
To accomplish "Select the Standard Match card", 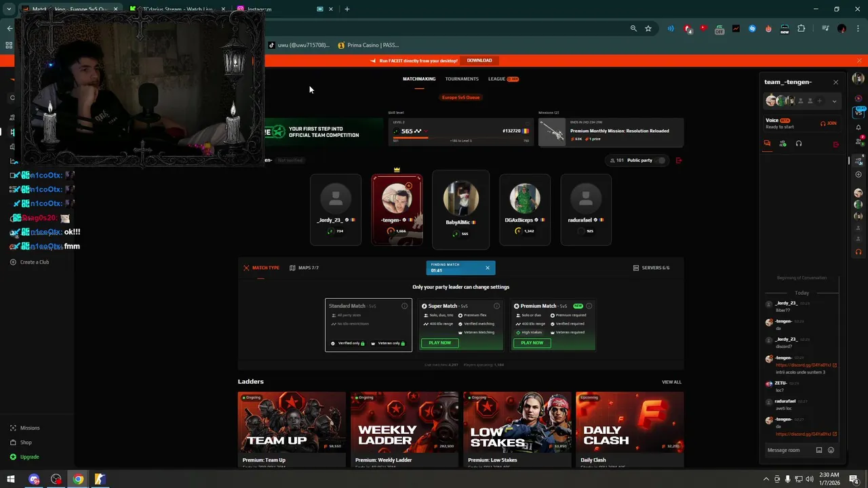I will tap(368, 325).
